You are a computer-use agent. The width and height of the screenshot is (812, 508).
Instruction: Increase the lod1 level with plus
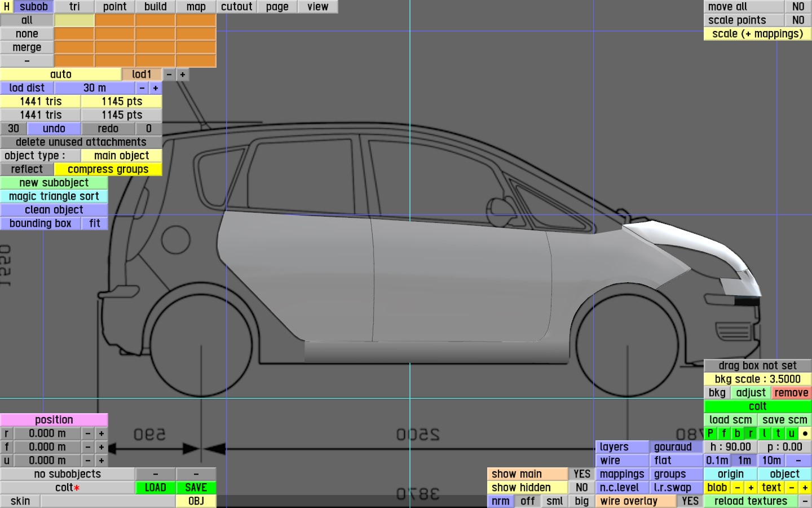tap(183, 75)
